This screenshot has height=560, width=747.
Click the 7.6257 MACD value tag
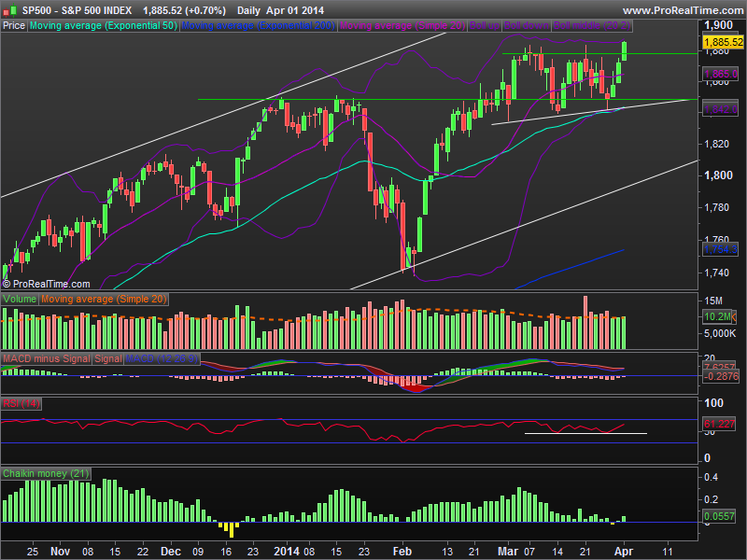click(721, 366)
